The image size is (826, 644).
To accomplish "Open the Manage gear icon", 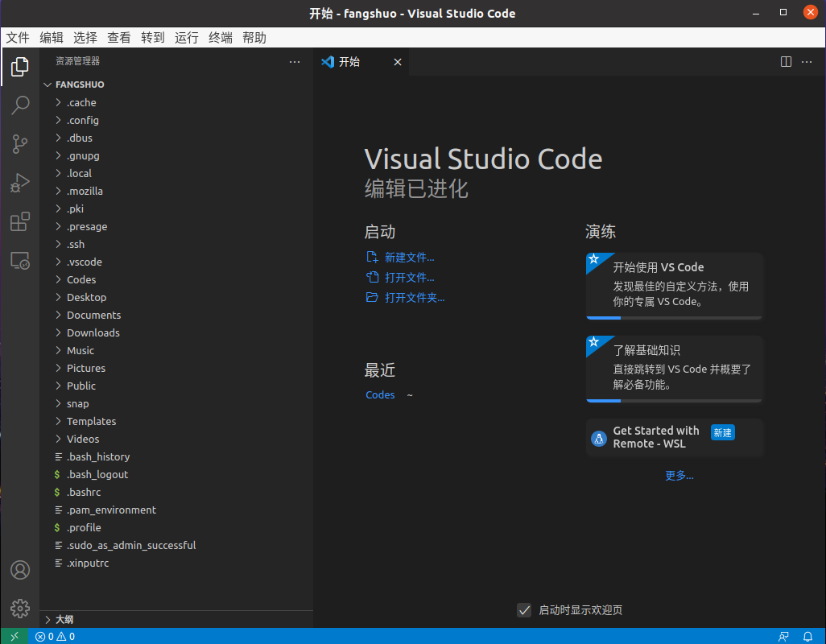I will pyautogui.click(x=20, y=609).
